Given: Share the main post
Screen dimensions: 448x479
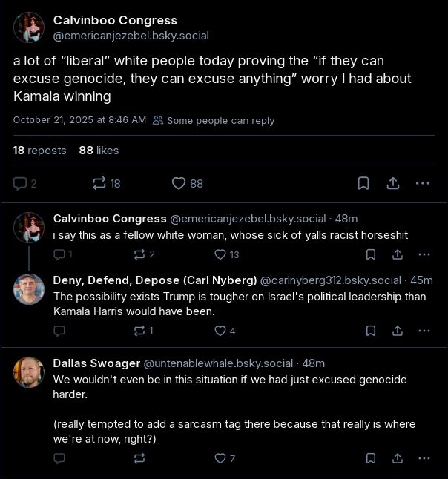Looking at the screenshot, I should pos(393,183).
